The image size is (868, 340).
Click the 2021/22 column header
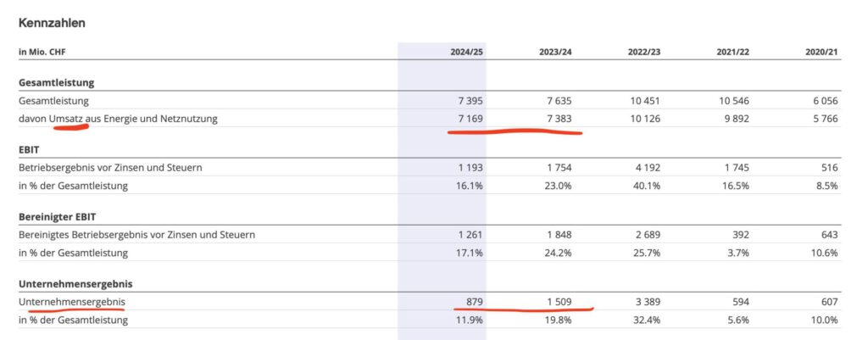732,52
